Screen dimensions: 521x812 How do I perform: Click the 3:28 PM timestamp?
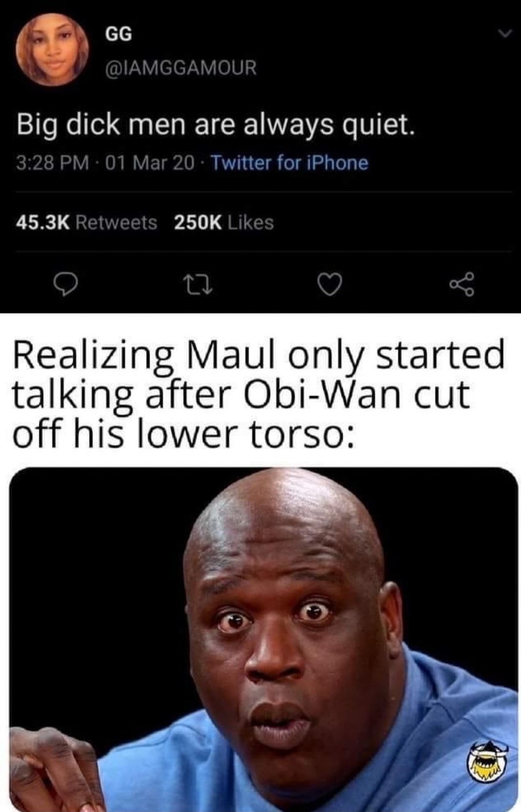[x=52, y=163]
